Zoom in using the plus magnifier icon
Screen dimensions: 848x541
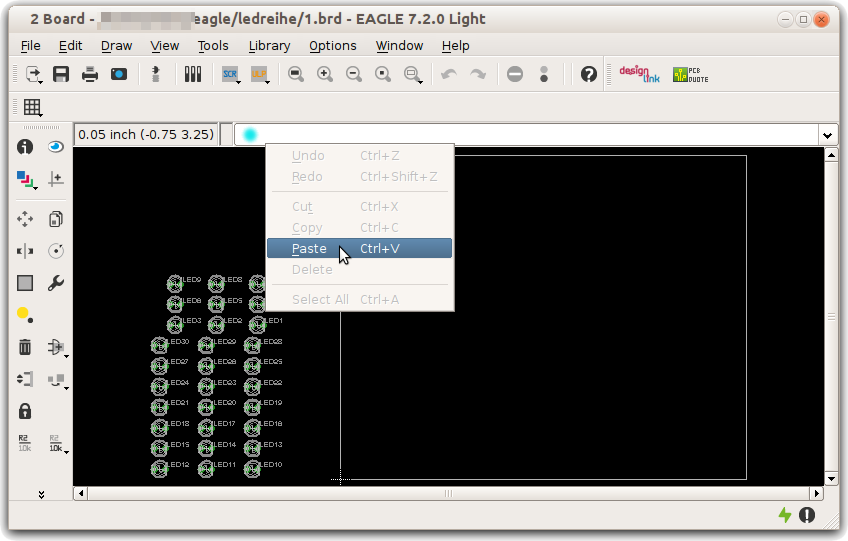[325, 74]
